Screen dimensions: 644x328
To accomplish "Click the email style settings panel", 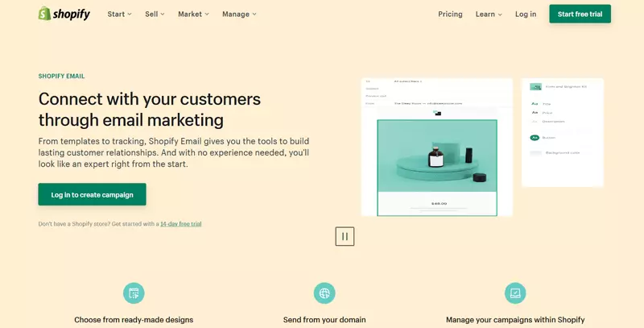I will point(562,132).
